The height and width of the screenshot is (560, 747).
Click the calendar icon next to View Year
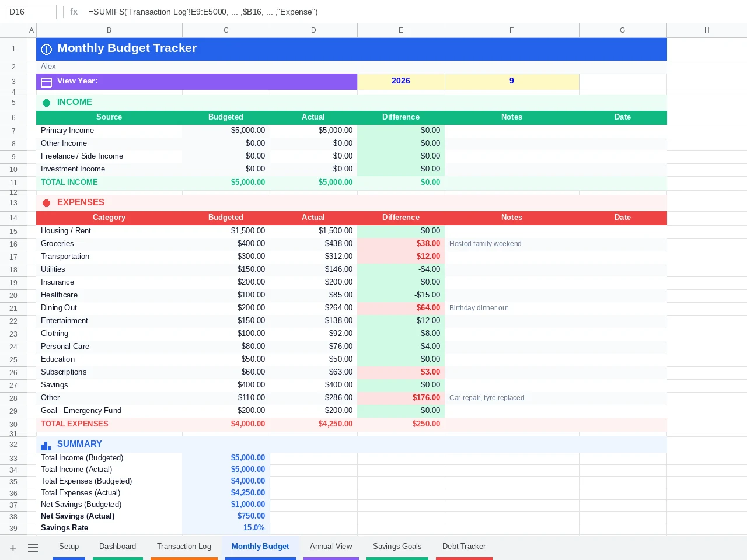(47, 82)
